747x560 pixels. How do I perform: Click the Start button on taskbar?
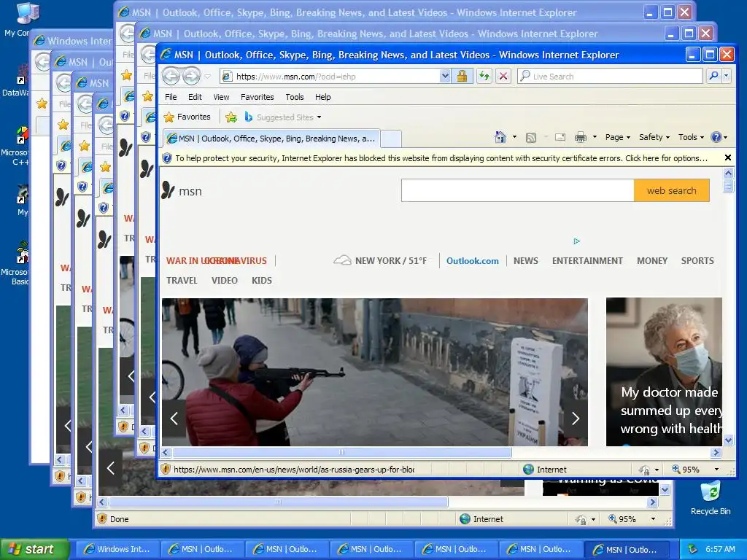pyautogui.click(x=34, y=549)
